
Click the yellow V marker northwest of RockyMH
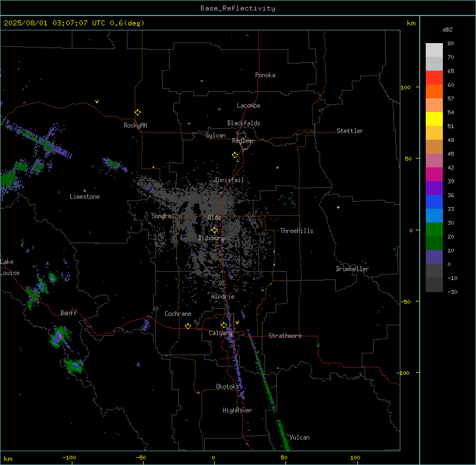point(97,102)
